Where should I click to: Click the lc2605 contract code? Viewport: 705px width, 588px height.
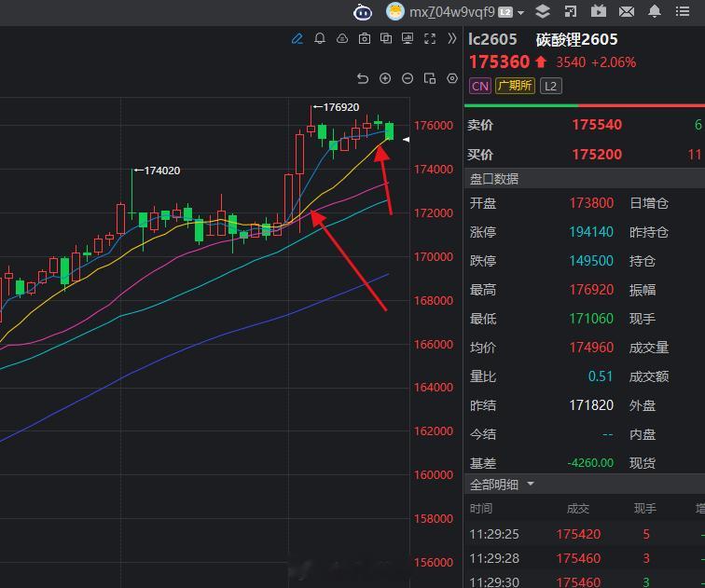(x=492, y=39)
